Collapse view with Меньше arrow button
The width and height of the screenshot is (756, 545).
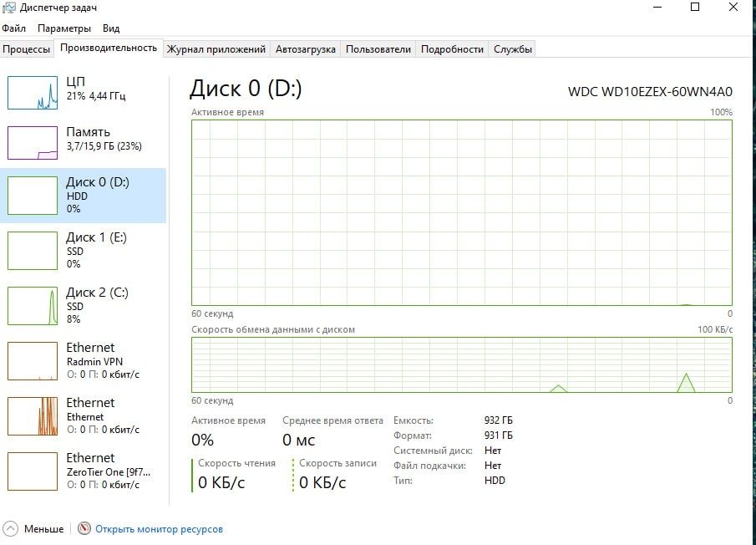[11, 529]
